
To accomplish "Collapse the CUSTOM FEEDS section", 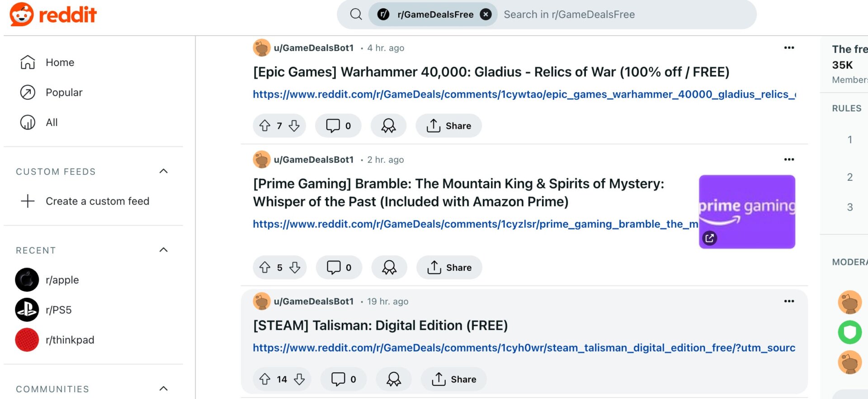I will pos(163,171).
